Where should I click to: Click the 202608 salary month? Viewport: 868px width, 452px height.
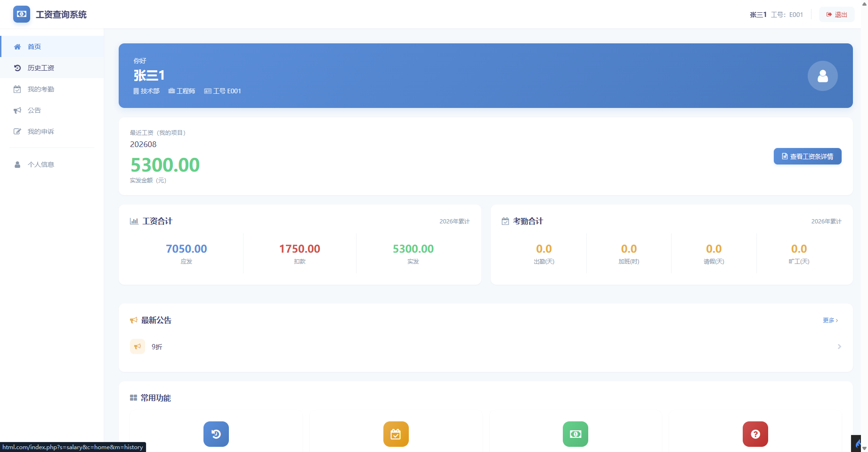point(143,144)
